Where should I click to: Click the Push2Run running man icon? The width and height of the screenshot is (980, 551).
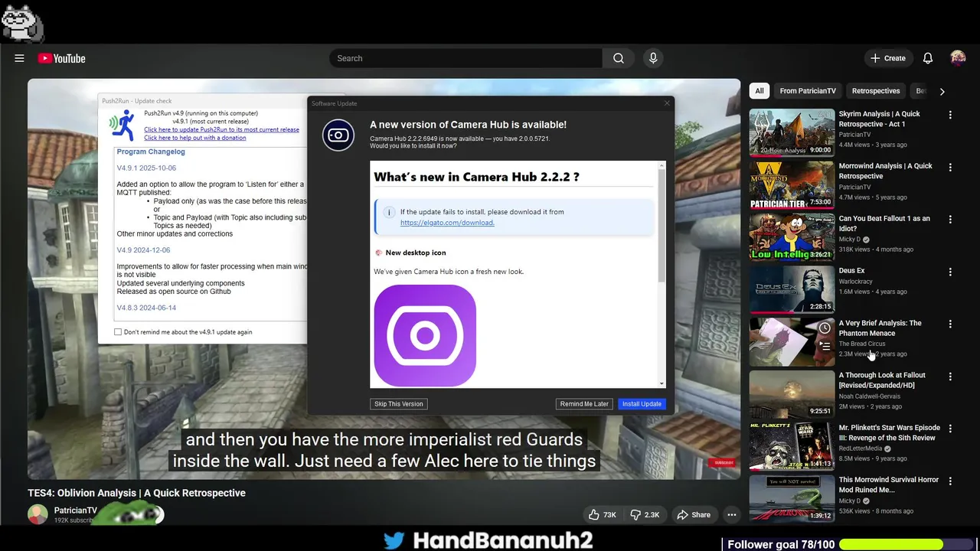click(122, 125)
